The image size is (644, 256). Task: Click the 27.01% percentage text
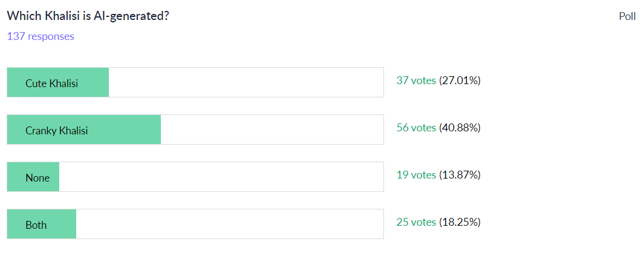click(460, 80)
